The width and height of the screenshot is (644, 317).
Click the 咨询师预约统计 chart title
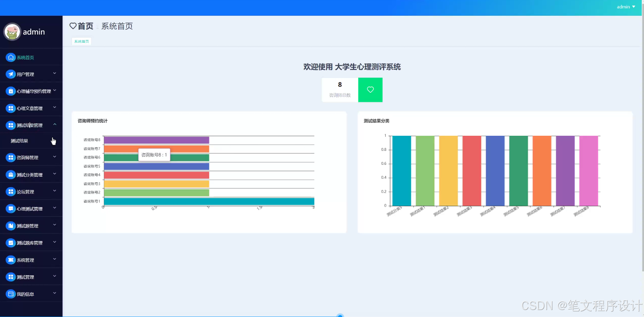pos(93,121)
